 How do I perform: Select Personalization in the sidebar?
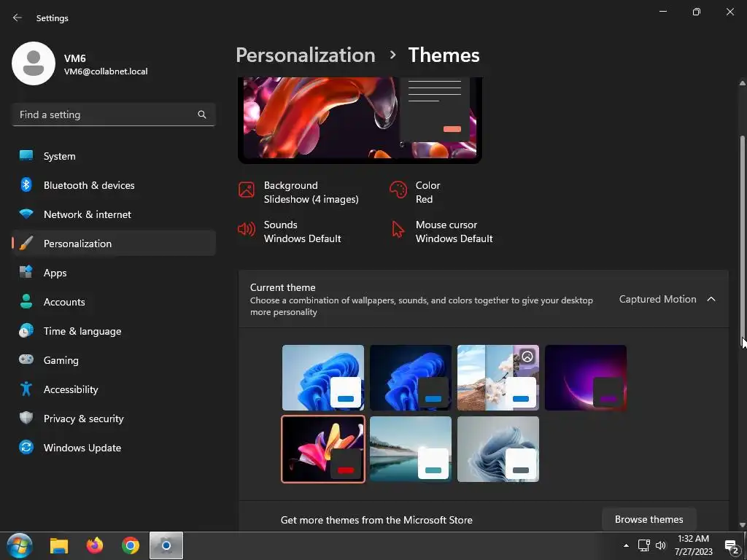[113, 244]
